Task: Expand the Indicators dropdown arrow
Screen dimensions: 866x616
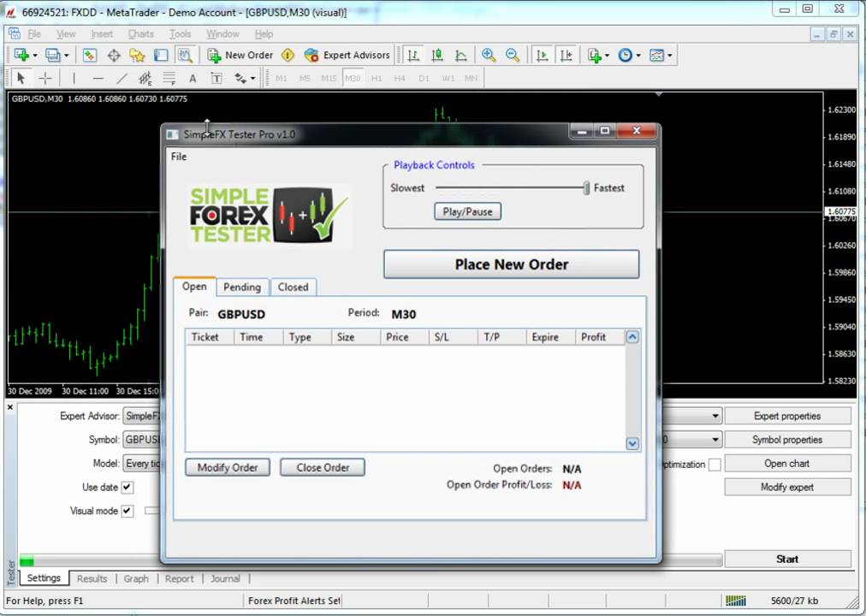Action: (607, 56)
